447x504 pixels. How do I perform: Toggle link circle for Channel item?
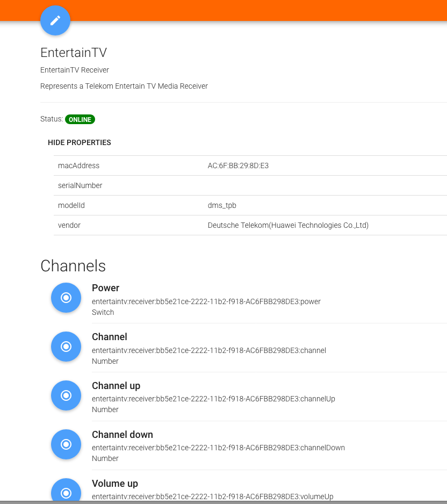point(66,347)
